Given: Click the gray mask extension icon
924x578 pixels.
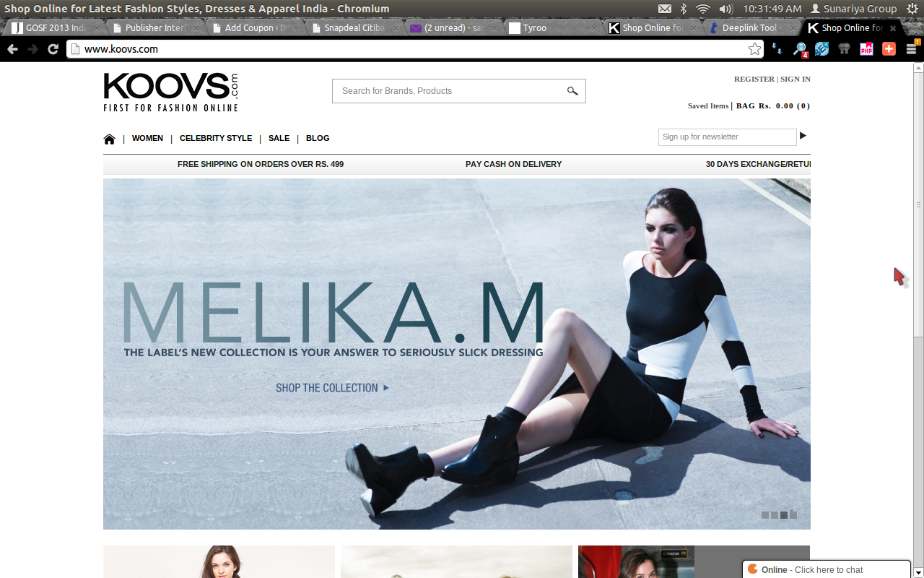Looking at the screenshot, I should [844, 49].
